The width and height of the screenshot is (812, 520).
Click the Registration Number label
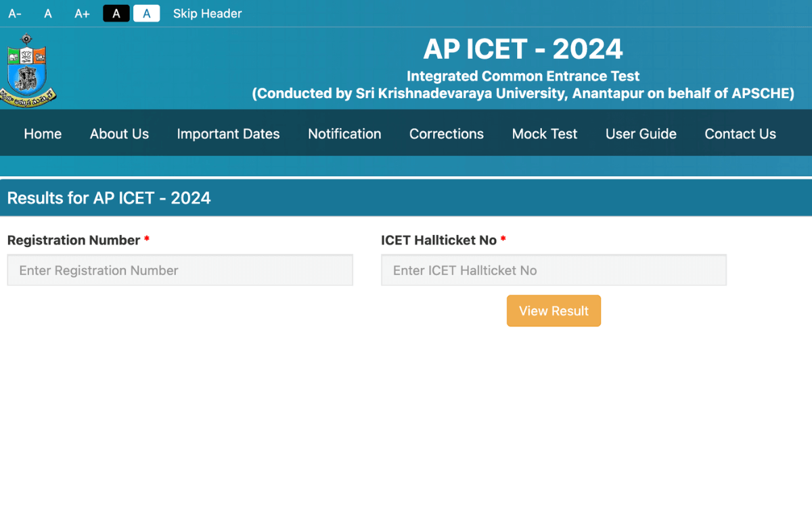74,240
